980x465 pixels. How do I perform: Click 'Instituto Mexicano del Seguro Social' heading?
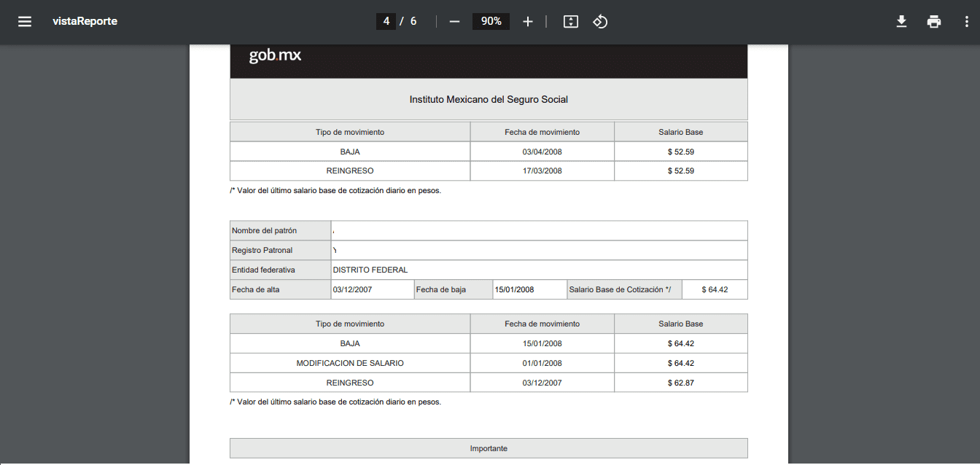(489, 99)
